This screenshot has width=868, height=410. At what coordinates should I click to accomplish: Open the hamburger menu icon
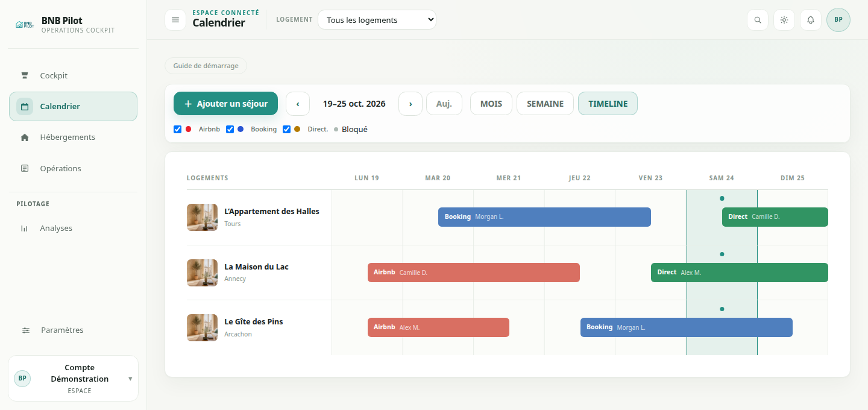[175, 20]
